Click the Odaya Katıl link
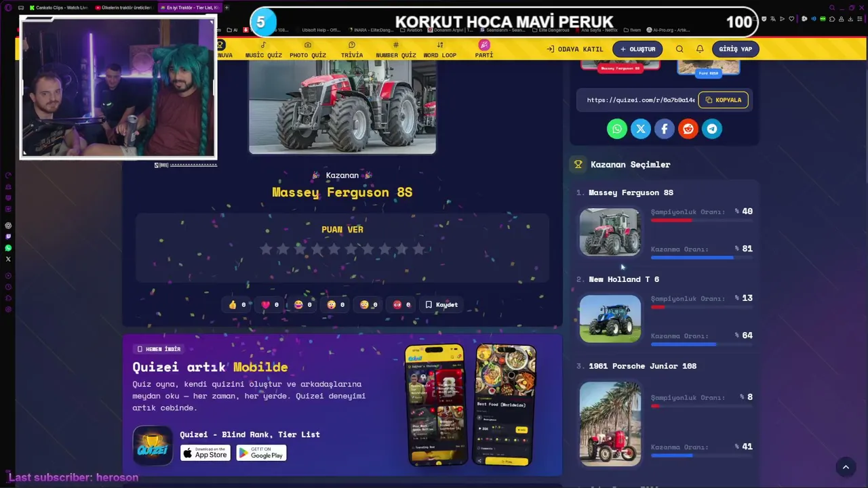Image resolution: width=868 pixels, height=488 pixels. coord(575,49)
